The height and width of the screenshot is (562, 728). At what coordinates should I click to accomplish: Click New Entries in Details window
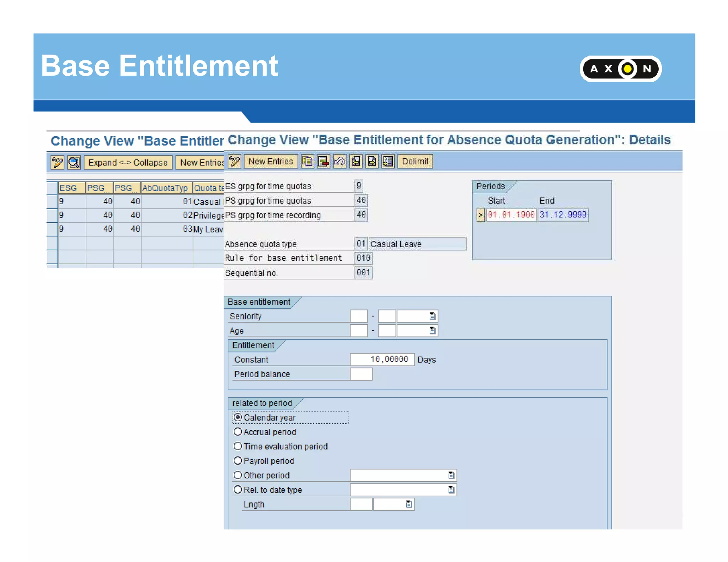[271, 161]
